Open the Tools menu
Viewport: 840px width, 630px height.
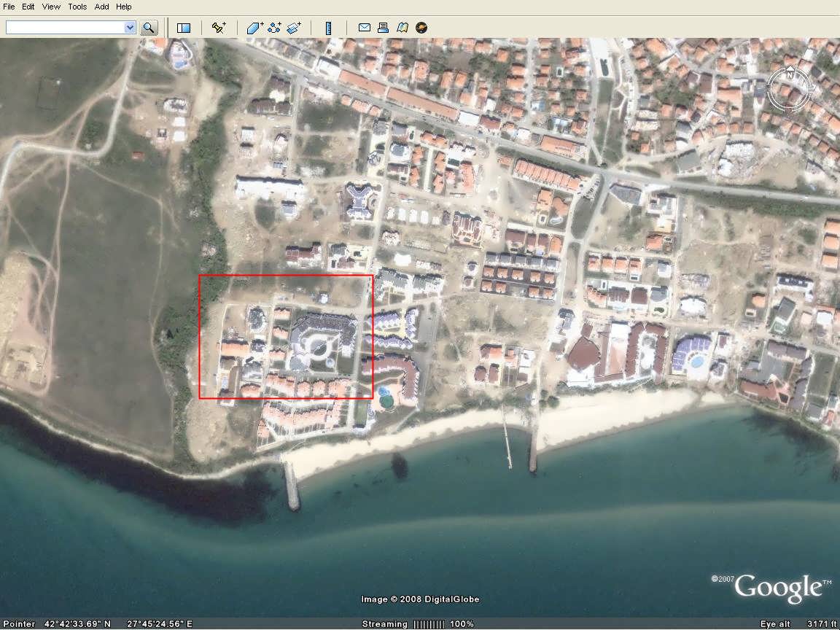click(77, 7)
